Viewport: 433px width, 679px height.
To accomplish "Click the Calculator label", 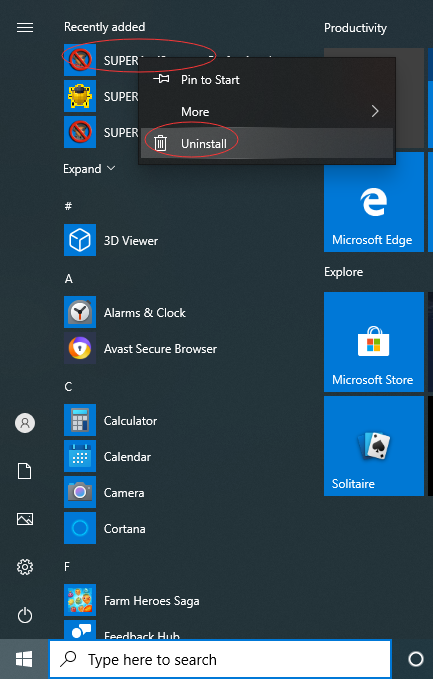I will (130, 420).
